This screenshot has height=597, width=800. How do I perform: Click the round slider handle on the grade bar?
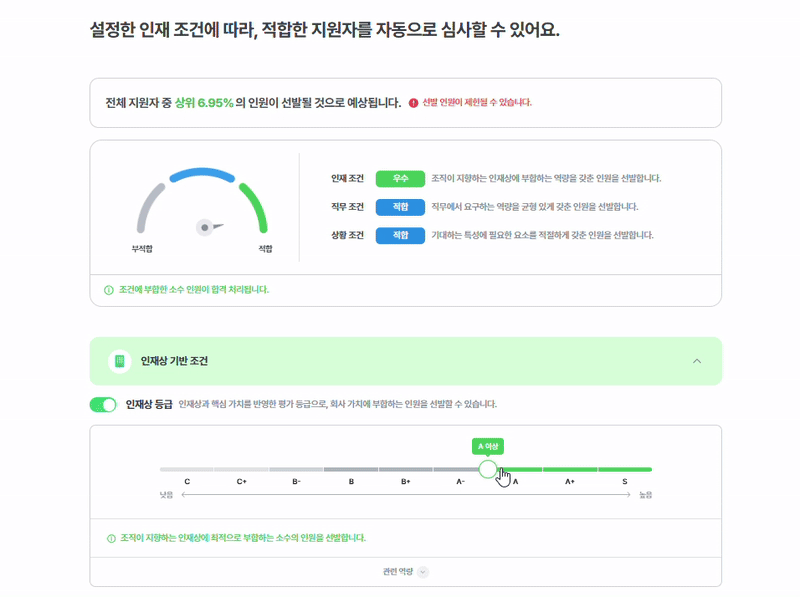[x=487, y=468]
